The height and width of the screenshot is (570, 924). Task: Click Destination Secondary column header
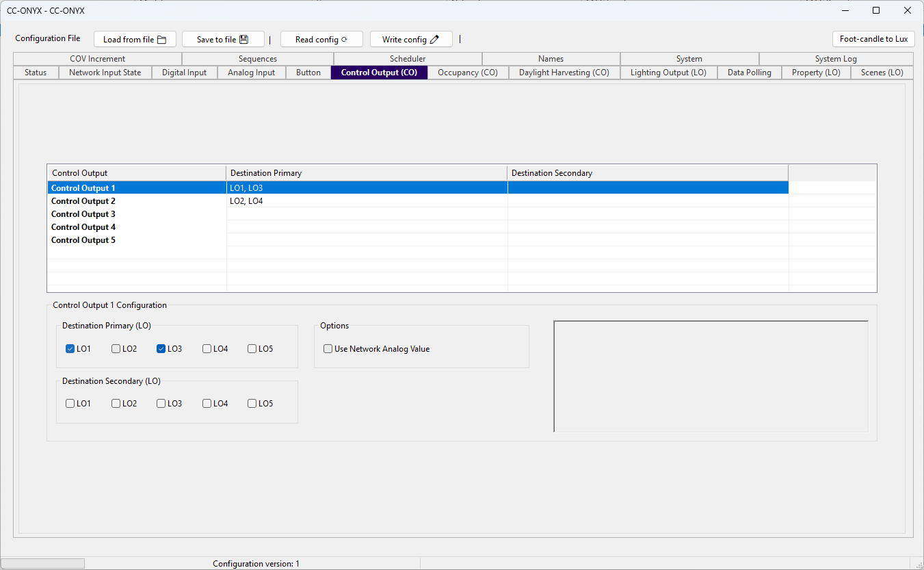point(648,173)
